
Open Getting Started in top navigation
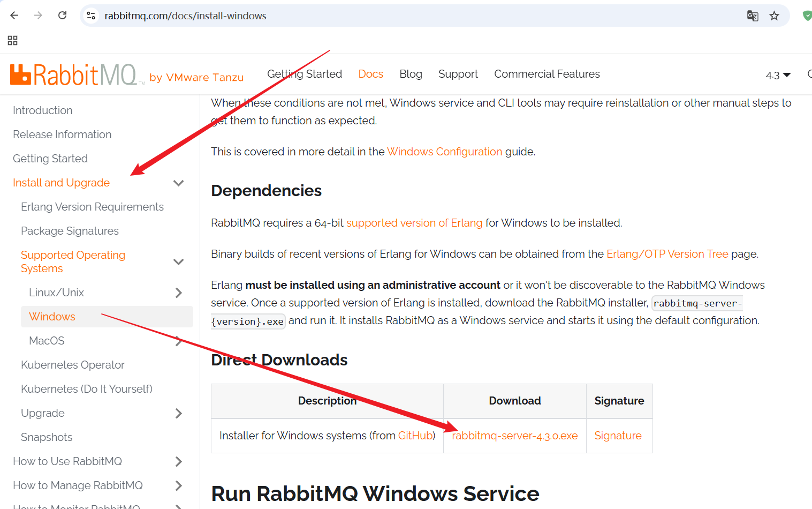[x=305, y=74]
